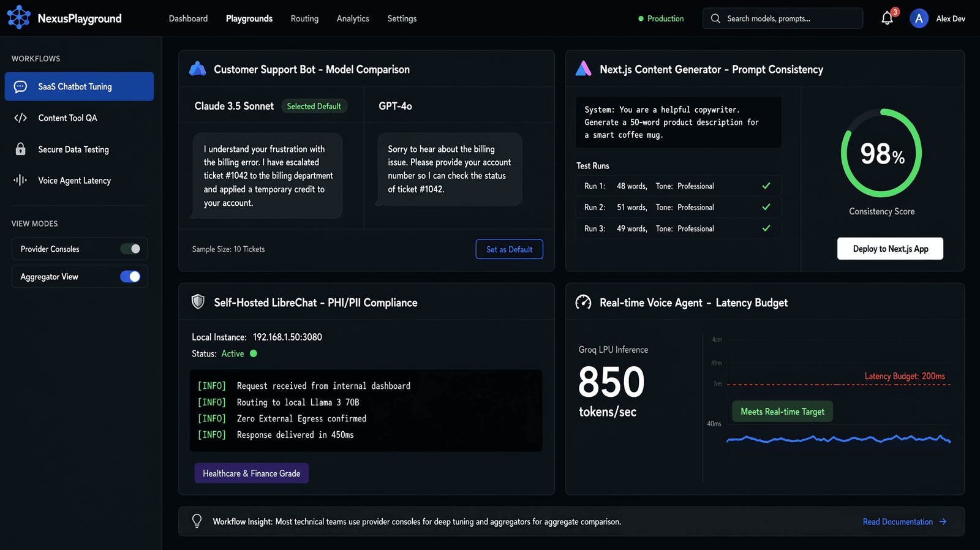Click the Next.js Content Generator triangle icon
The image size is (980, 550).
(x=583, y=69)
